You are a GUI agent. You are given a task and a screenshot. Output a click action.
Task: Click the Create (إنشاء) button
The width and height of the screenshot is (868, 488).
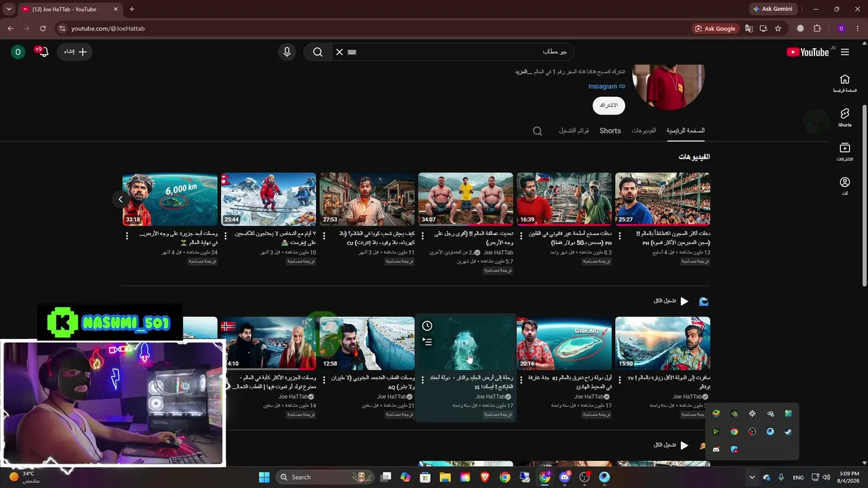point(75,52)
